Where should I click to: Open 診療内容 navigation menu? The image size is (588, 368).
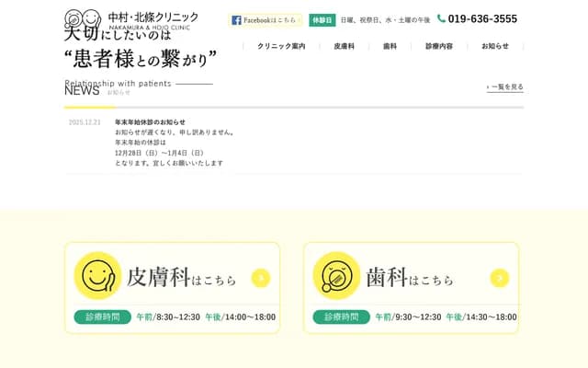tap(438, 46)
